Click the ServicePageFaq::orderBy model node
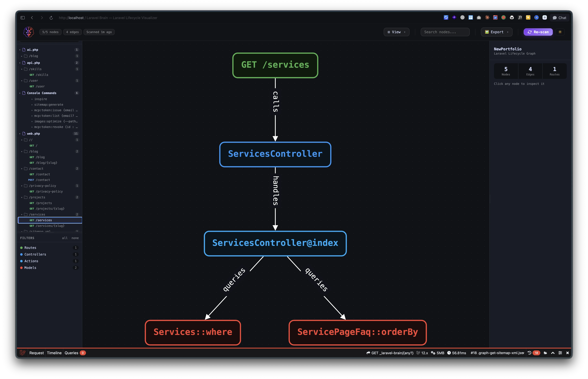Screen dimensions: 588x379 357,332
